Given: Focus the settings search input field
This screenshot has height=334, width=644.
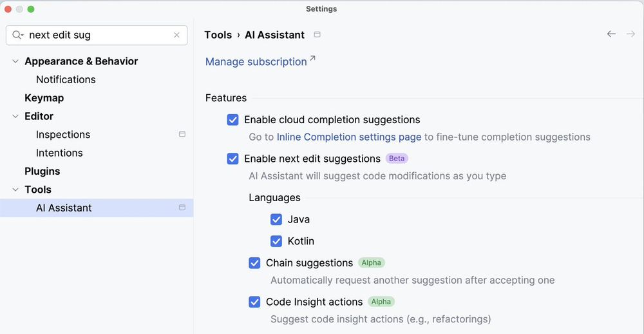Looking at the screenshot, I should 97,35.
